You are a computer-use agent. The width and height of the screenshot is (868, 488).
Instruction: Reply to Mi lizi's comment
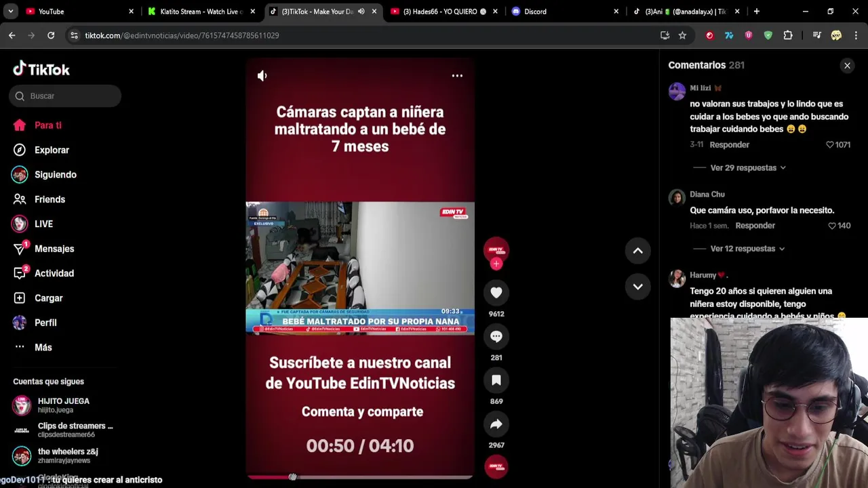pyautogui.click(x=730, y=145)
